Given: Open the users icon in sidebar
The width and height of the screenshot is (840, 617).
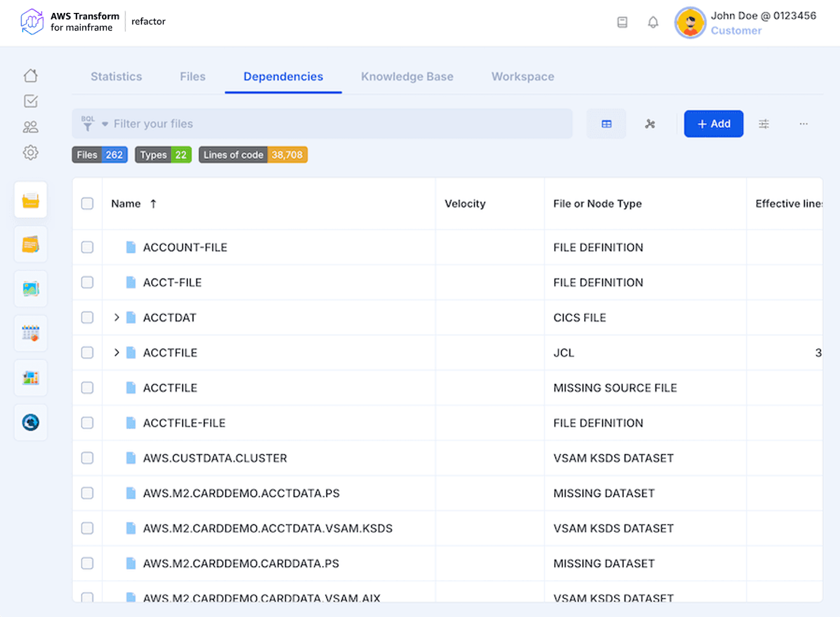Looking at the screenshot, I should coord(31,127).
